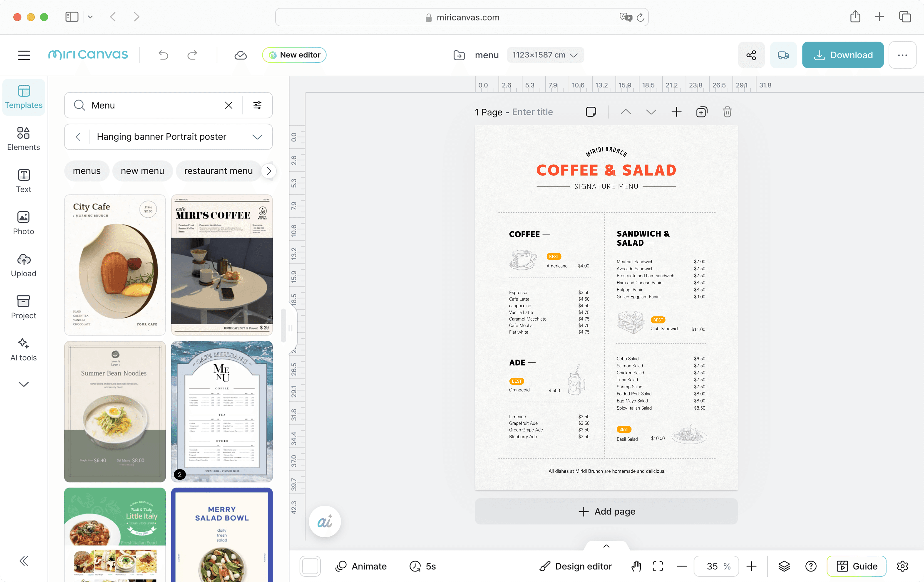Duplicate the page with the copy page icon
Screen dimensions: 924x582
coord(701,112)
